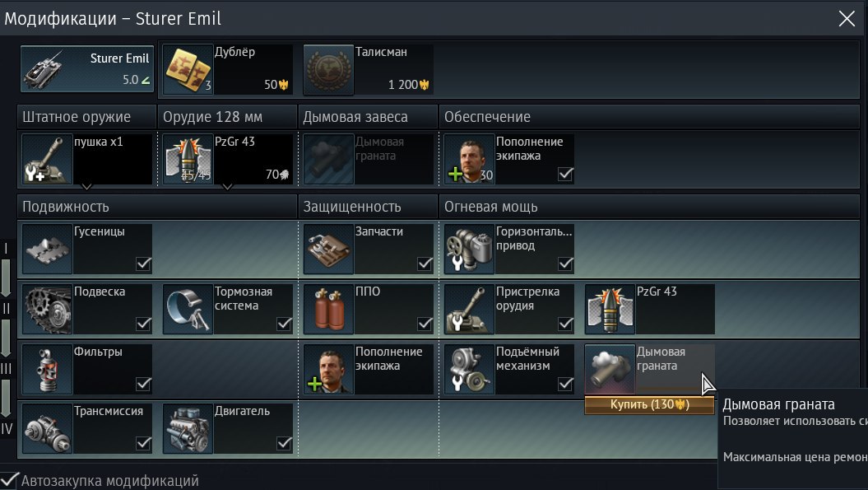Open the ППО fire extinguisher modification
868x490 pixels.
click(328, 309)
